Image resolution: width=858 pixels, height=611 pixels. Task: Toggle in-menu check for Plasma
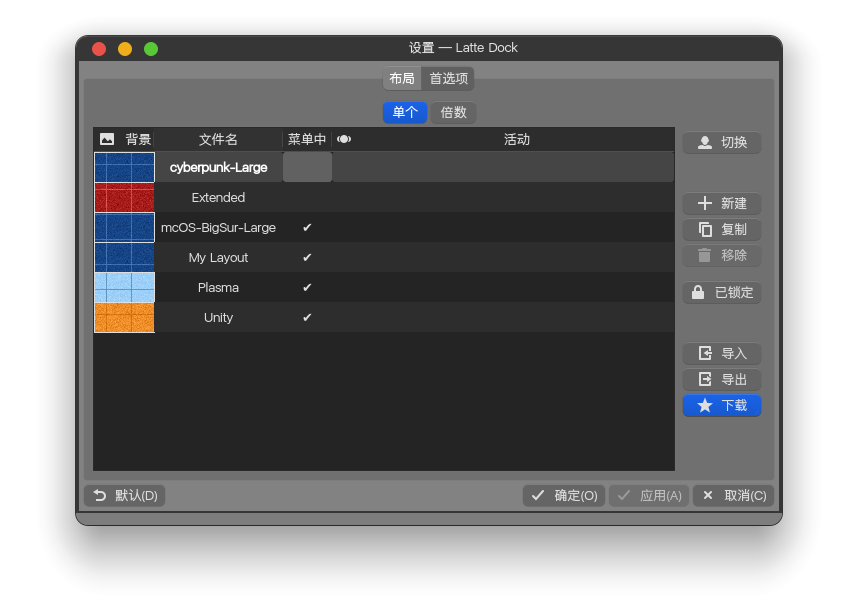point(307,288)
